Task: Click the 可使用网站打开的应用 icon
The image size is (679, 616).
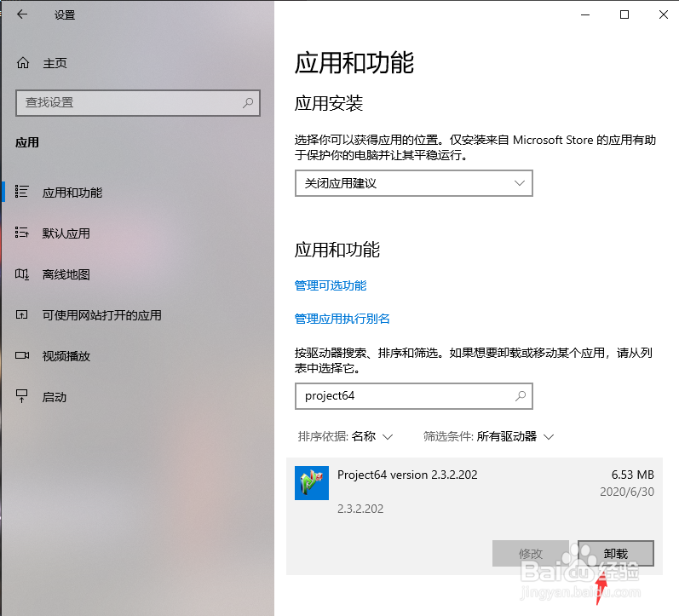Action: (21, 314)
